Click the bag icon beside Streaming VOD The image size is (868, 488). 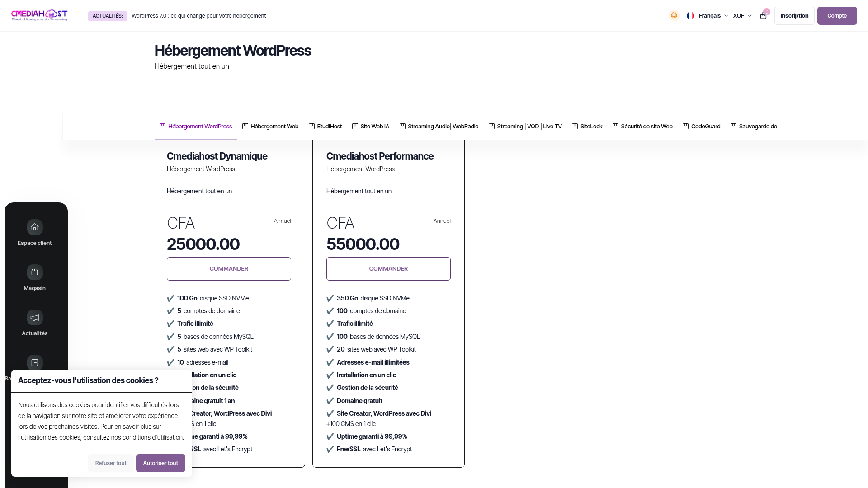coord(491,127)
